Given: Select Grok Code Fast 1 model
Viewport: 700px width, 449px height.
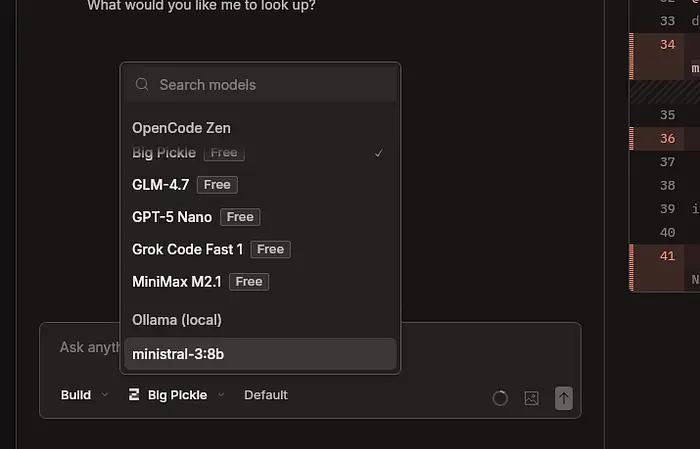Looking at the screenshot, I should click(x=187, y=249).
